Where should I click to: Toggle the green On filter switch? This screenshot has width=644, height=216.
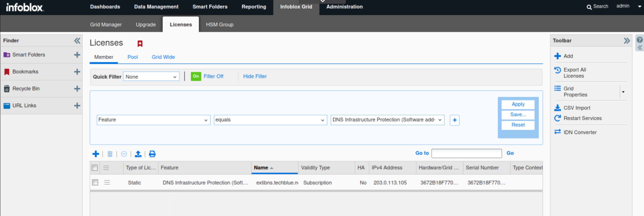click(196, 76)
